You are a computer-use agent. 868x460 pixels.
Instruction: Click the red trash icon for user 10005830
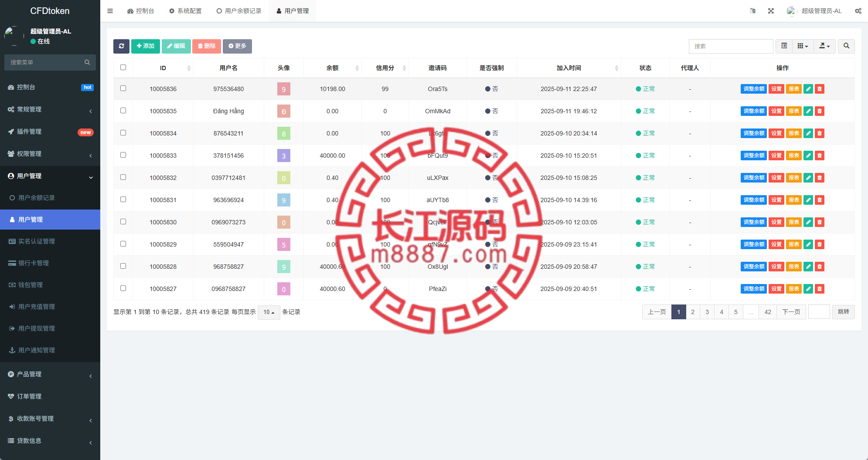coord(820,222)
